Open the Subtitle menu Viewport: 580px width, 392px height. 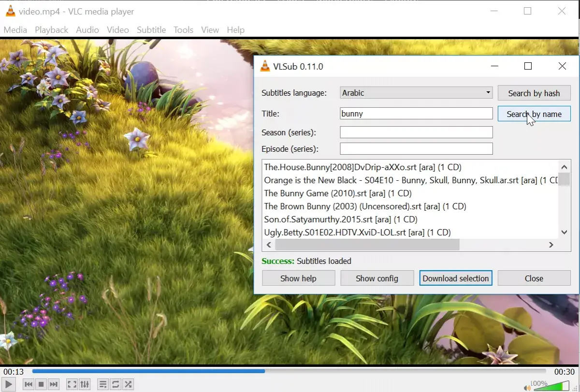[x=151, y=30]
